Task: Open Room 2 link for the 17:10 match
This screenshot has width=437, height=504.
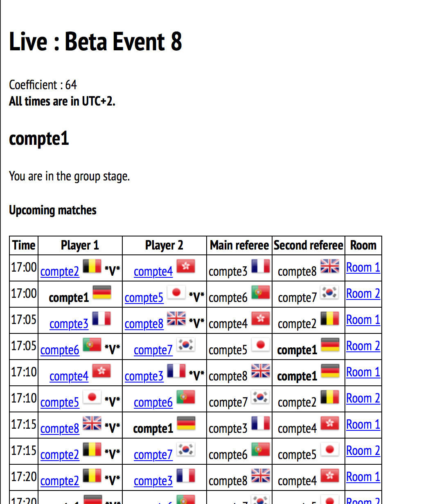Action: (363, 398)
